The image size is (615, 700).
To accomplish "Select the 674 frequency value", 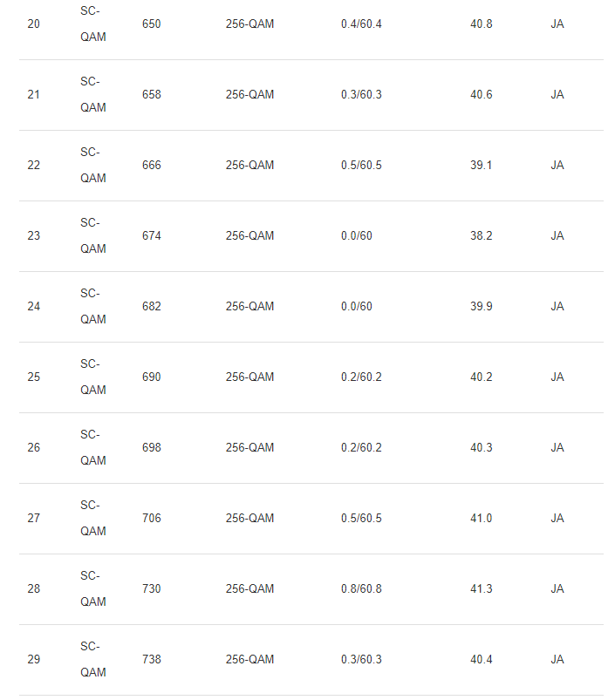I will 152,235.
